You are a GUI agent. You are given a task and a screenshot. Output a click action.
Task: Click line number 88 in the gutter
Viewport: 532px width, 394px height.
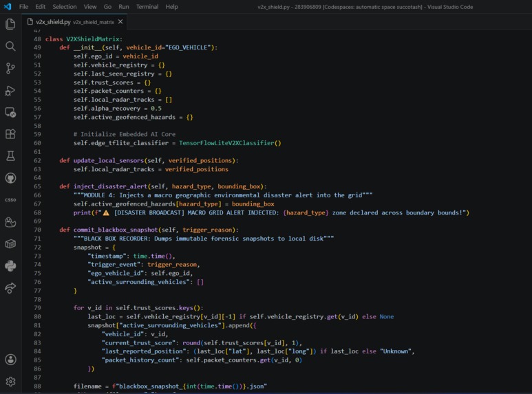37,386
